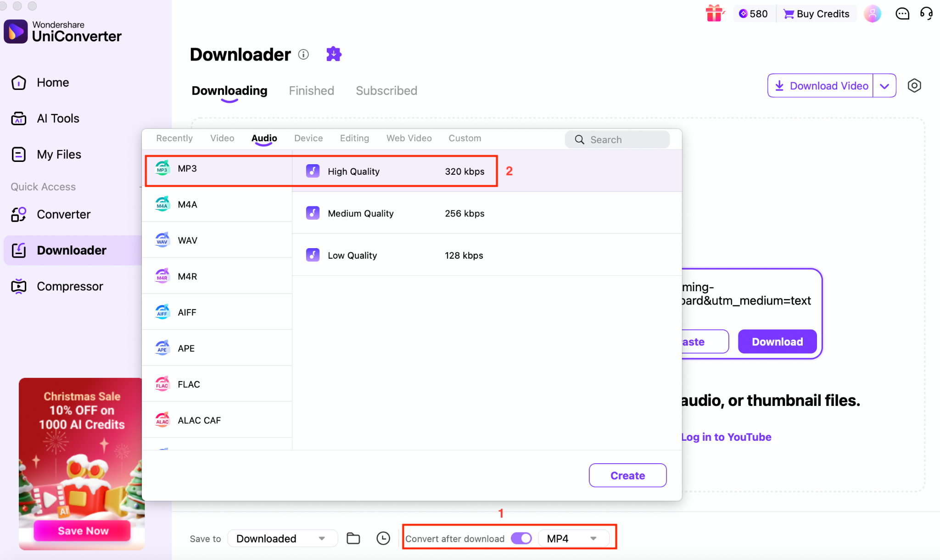Click the Create button
The image size is (940, 560).
coord(627,475)
